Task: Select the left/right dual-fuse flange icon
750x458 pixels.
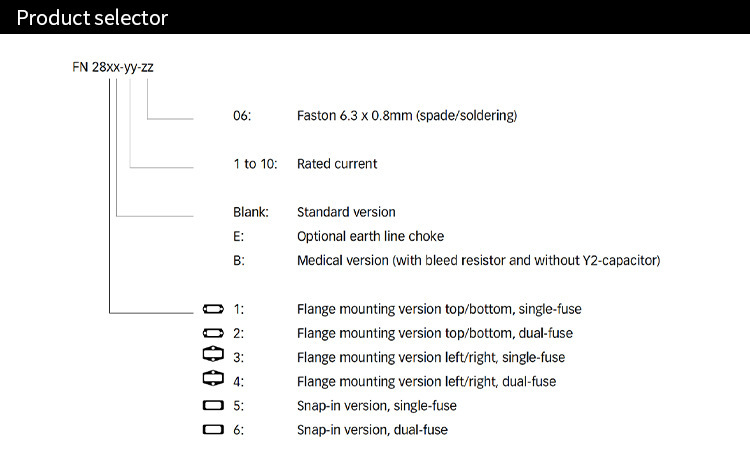Action: click(x=213, y=378)
